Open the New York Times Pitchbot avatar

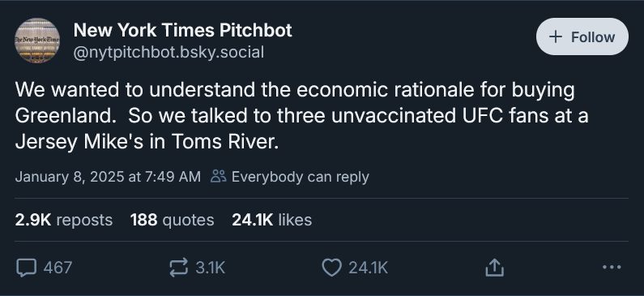(x=37, y=41)
